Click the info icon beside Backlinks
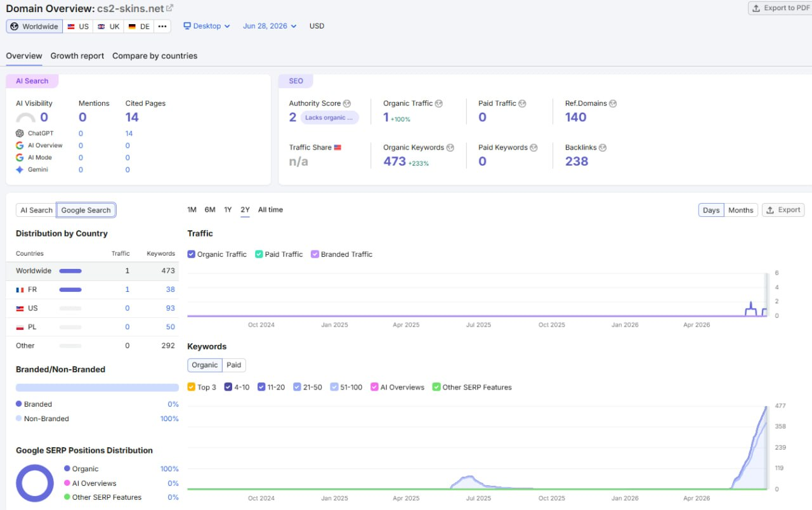812x510 pixels. 603,148
